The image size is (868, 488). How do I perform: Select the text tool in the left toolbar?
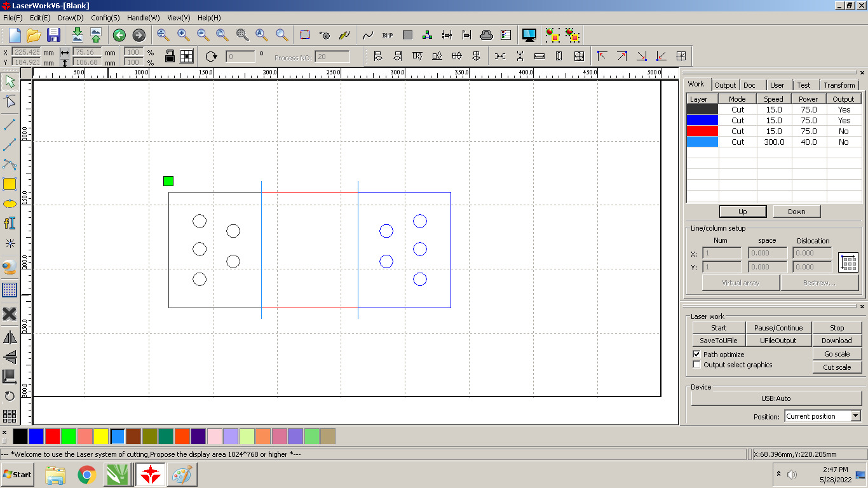[10, 223]
